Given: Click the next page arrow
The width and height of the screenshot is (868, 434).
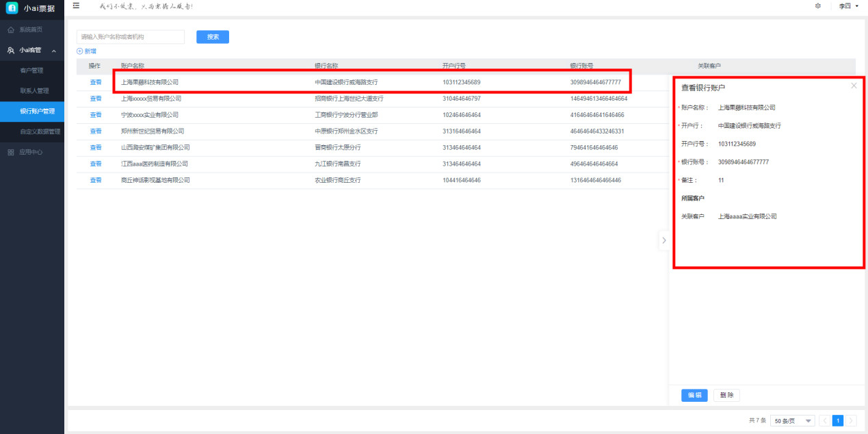Looking at the screenshot, I should click(x=851, y=421).
